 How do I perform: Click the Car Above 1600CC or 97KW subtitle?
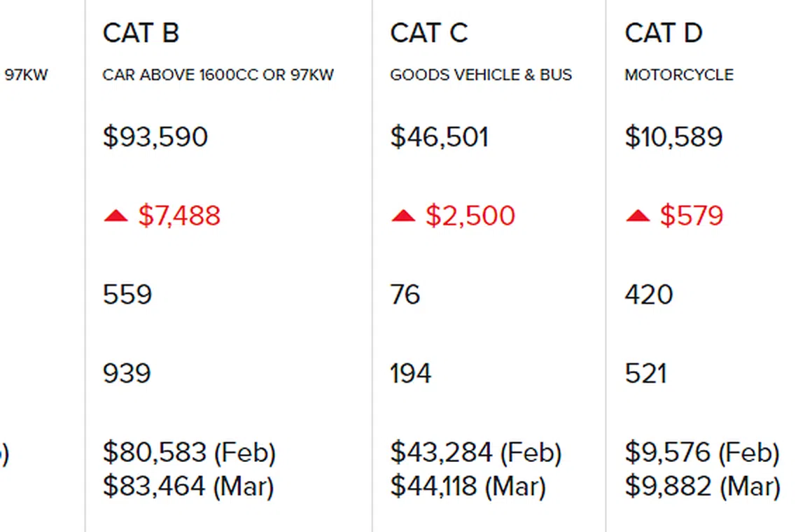click(218, 75)
